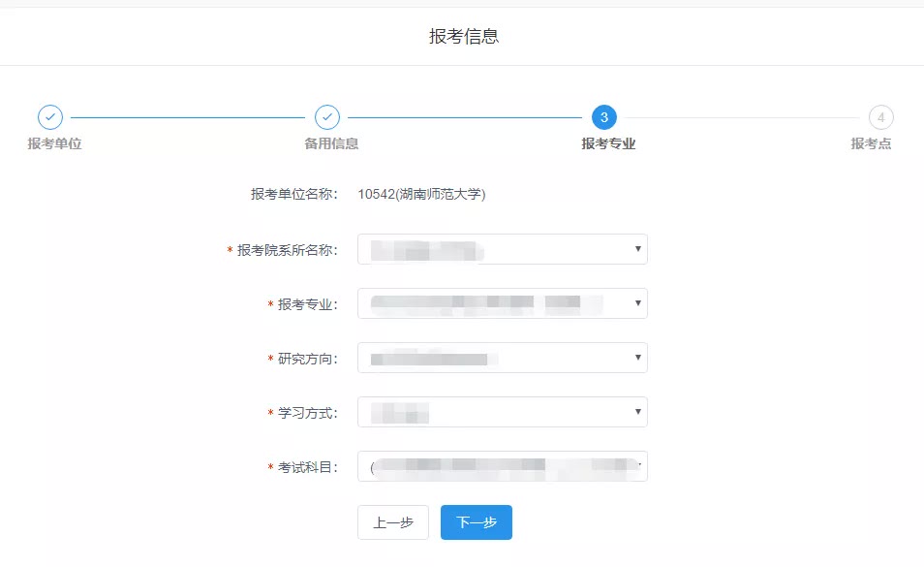
Task: Click the 报考点 step label
Action: (871, 143)
